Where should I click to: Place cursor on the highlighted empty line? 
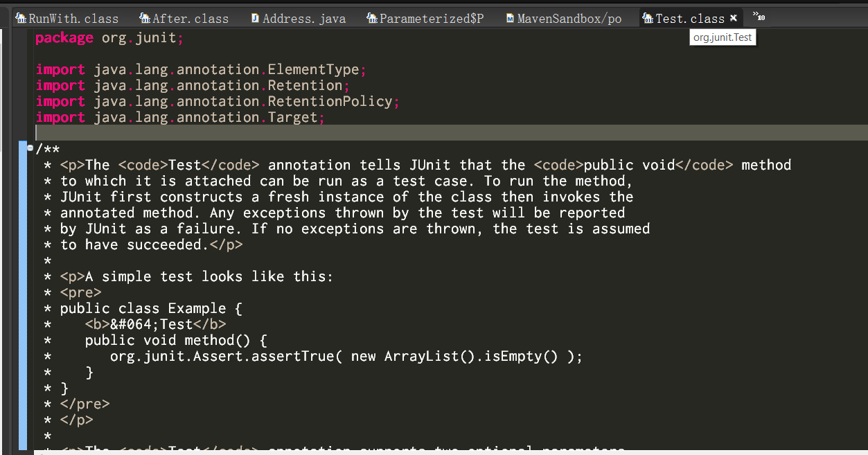click(x=451, y=132)
